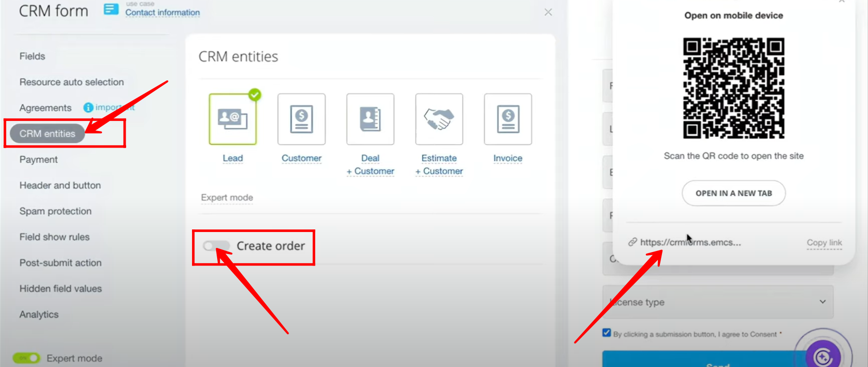Choose the Estimate + Customer handshake icon

point(439,119)
